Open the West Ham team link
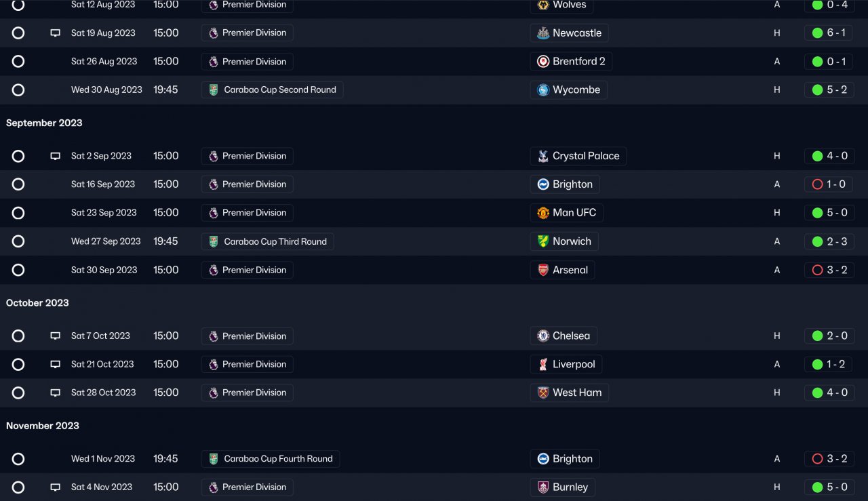868x501 pixels. pyautogui.click(x=576, y=393)
